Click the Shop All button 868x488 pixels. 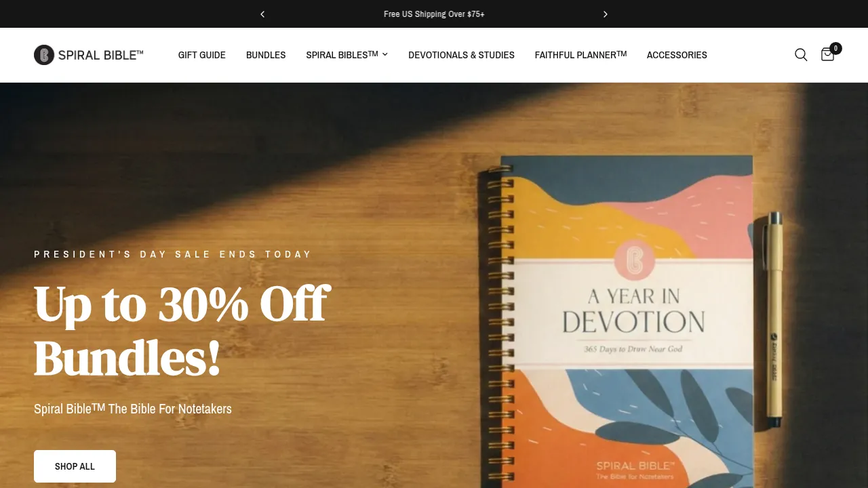pos(75,466)
